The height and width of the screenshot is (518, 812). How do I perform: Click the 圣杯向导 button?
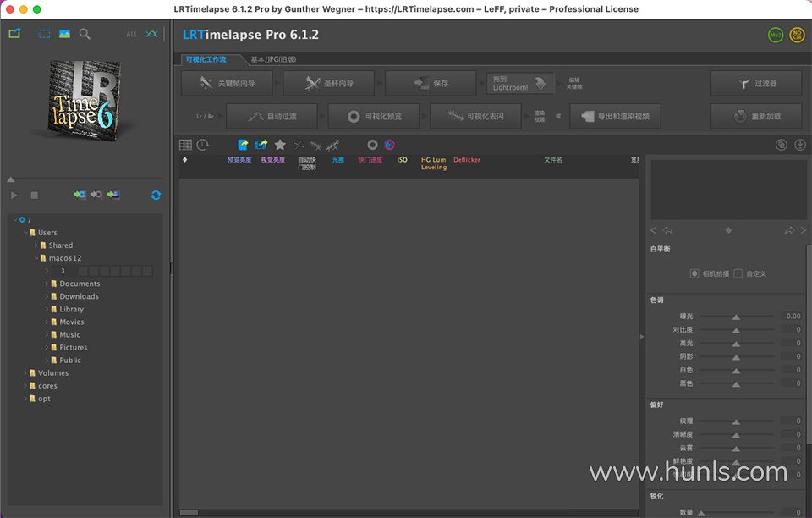(329, 84)
